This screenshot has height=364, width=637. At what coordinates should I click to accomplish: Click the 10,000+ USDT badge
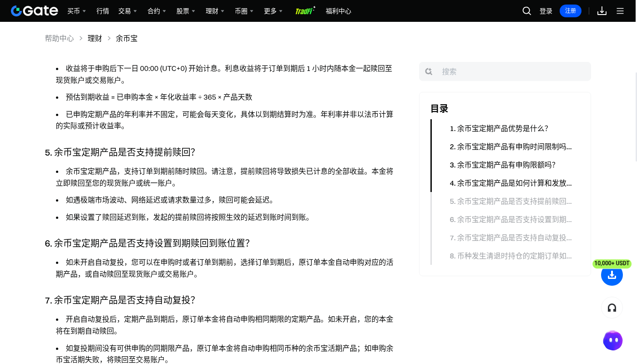click(x=612, y=263)
